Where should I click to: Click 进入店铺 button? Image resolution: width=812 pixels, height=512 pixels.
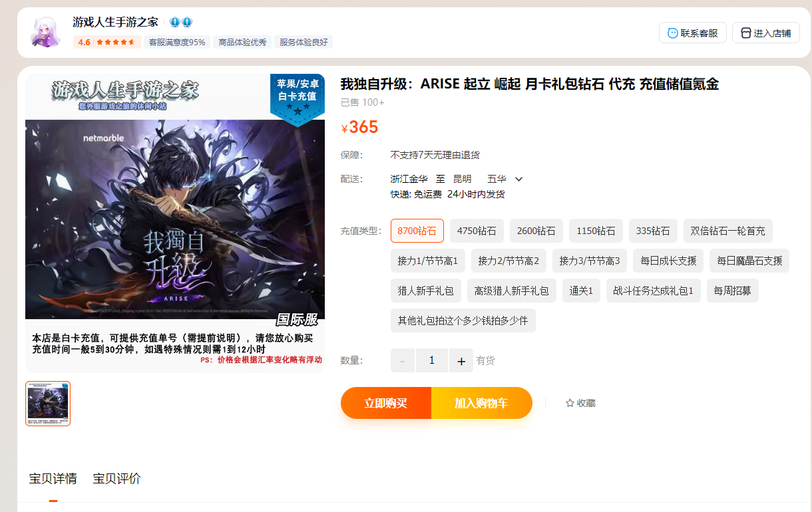point(766,33)
